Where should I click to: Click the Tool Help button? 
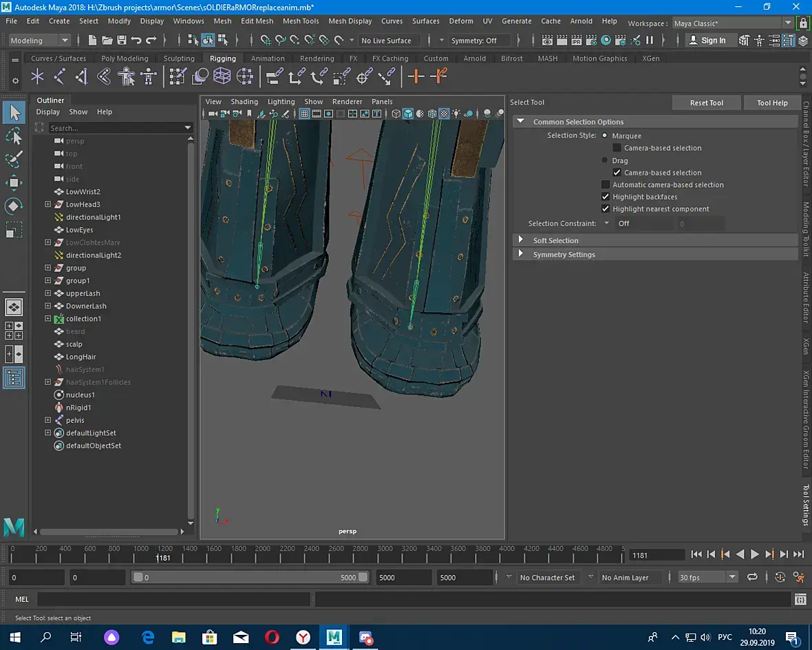(772, 103)
